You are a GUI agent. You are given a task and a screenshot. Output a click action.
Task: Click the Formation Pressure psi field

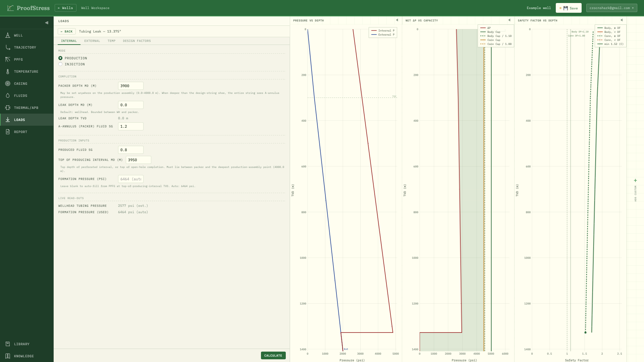131,179
